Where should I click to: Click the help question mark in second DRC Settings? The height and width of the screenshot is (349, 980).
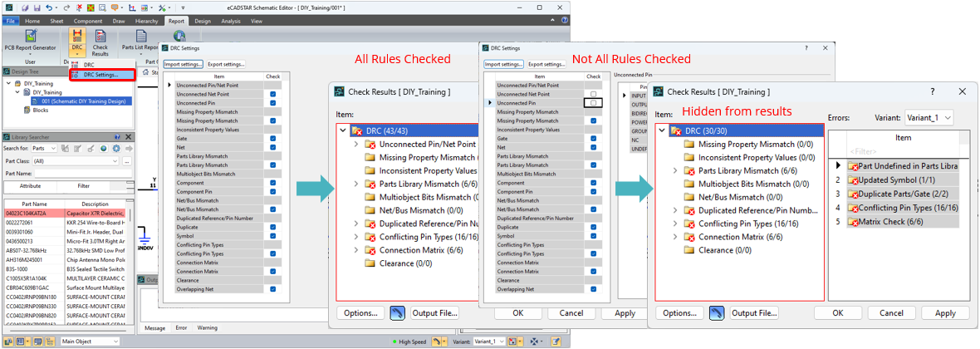[807, 48]
